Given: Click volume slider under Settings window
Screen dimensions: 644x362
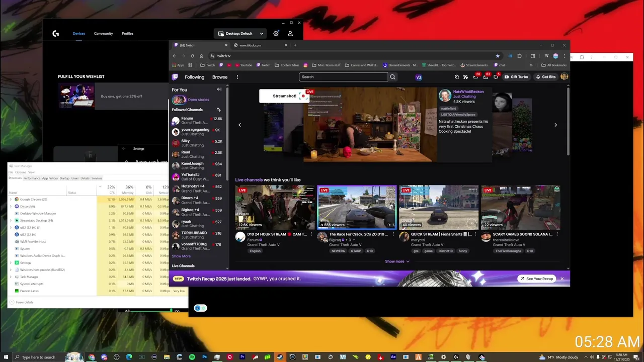Looking at the screenshot, I should tap(151, 311).
